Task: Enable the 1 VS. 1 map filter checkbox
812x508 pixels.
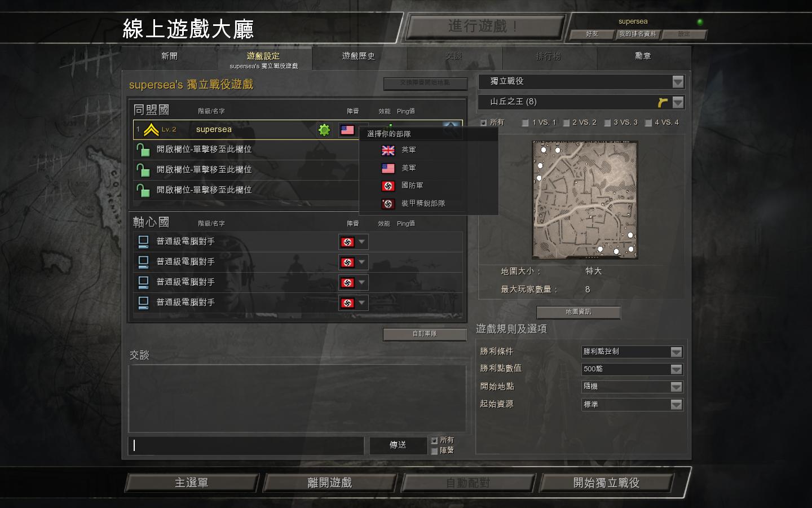Action: (526, 122)
